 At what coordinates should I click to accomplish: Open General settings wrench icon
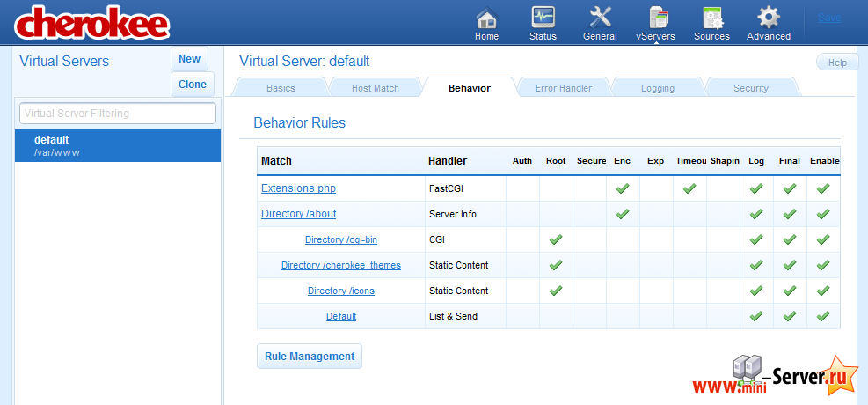(x=600, y=18)
